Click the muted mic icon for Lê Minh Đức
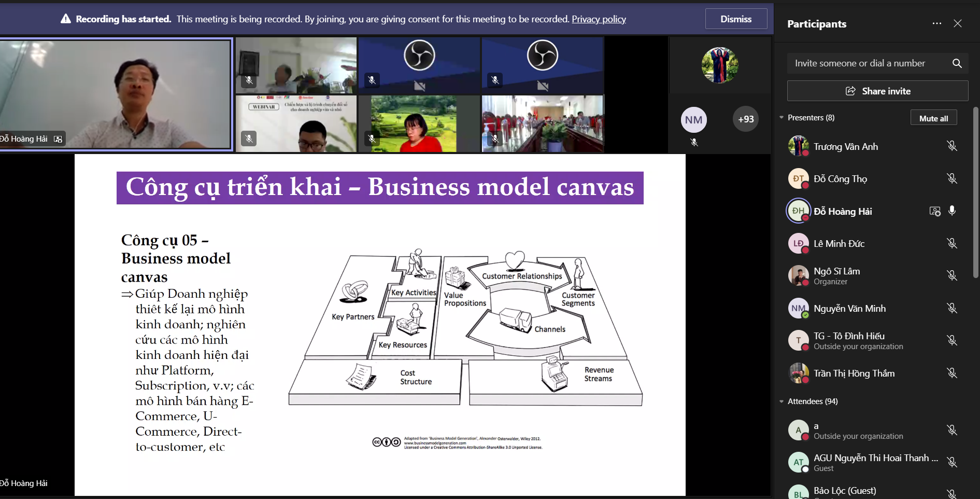Screen dimensions: 980x499 point(951,243)
